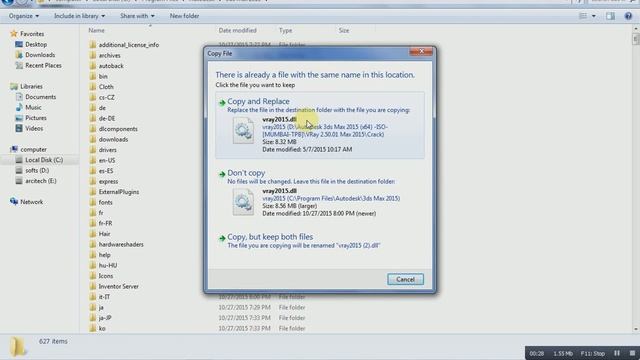The height and width of the screenshot is (360, 640).
Task: Toggle the preview pane icon
Action: tap(610, 16)
